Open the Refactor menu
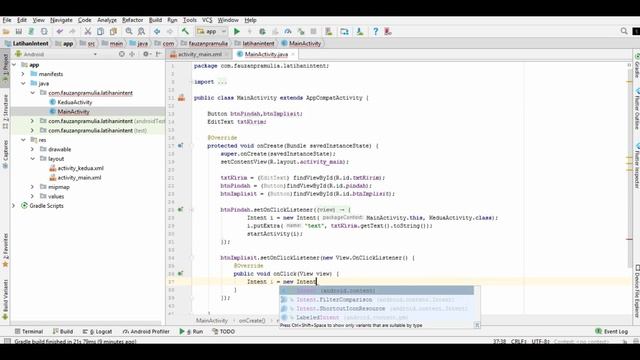The height and width of the screenshot is (360, 640). tap(133, 20)
